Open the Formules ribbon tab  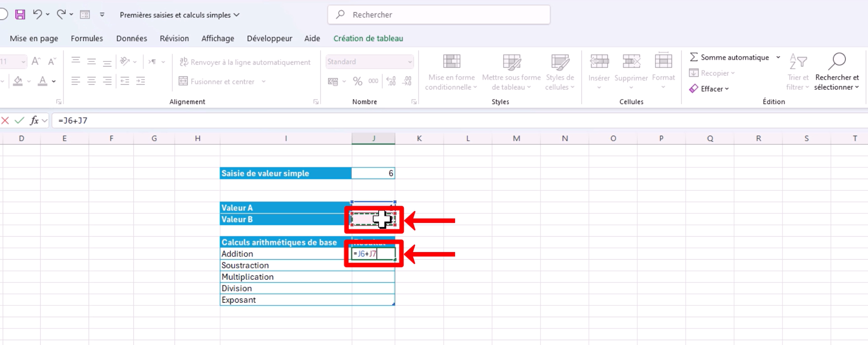(86, 38)
